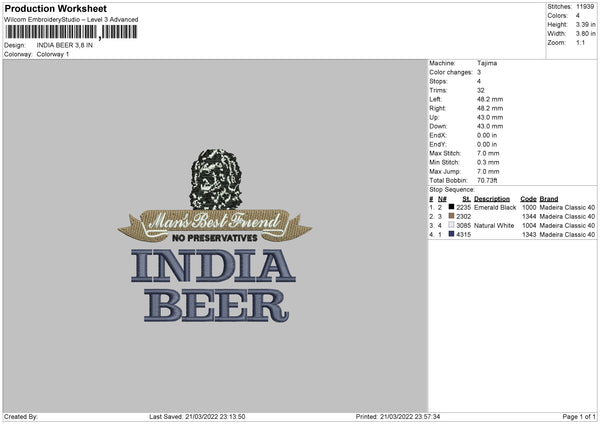Click the 'Created By:' footer label

(21, 416)
